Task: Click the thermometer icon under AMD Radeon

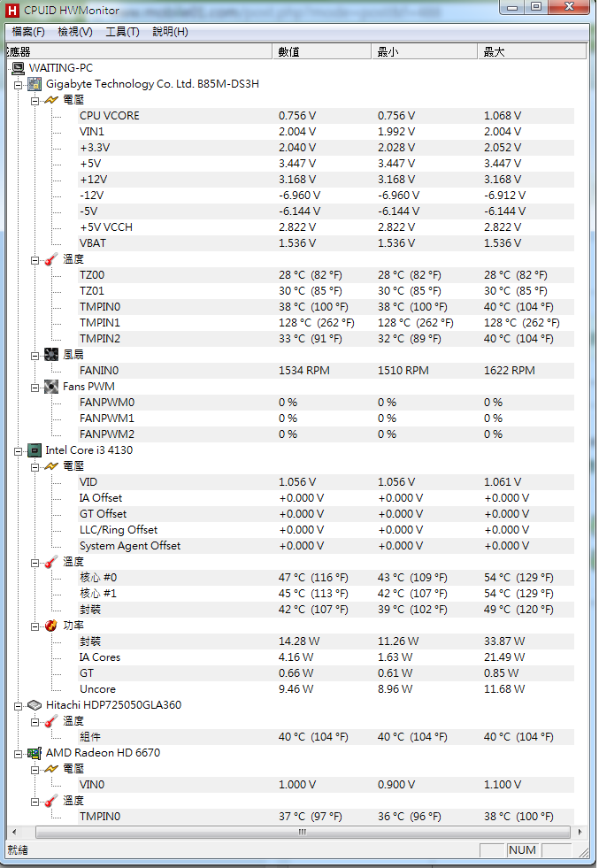Action: [51, 801]
